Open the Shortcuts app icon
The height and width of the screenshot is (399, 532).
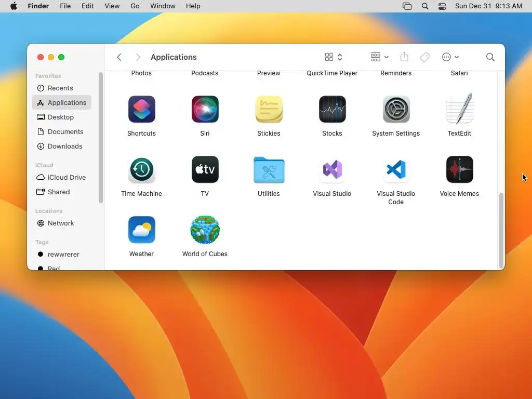[141, 109]
